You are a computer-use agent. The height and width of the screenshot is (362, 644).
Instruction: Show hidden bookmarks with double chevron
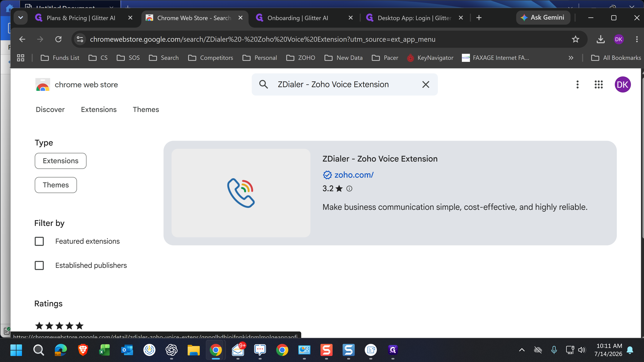pos(571,58)
